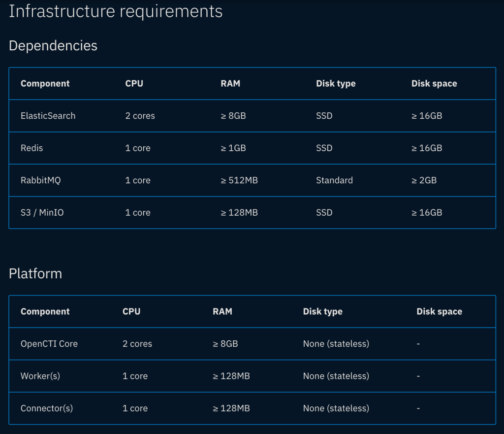
Task: Click "Disk type" header in Dependencies table
Action: (x=336, y=84)
